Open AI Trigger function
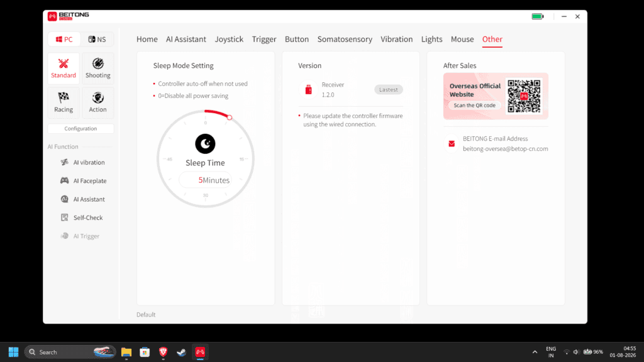Viewport: 644px width, 362px height. pyautogui.click(x=80, y=236)
